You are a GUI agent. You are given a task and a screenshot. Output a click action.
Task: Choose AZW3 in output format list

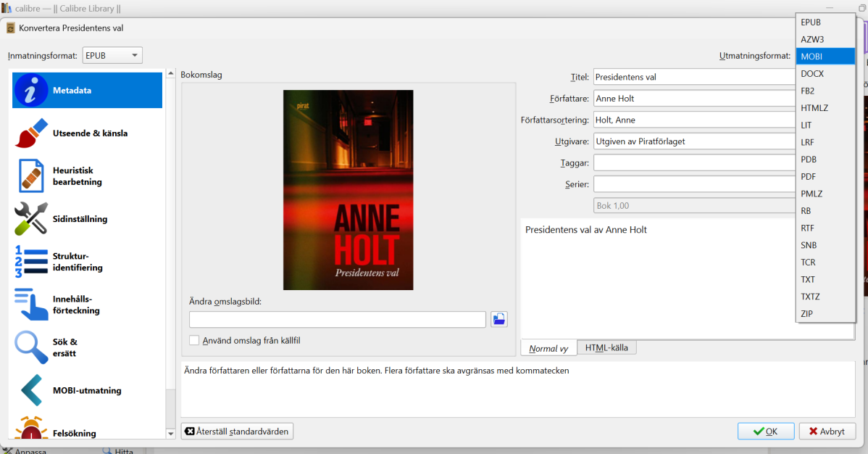pos(825,39)
